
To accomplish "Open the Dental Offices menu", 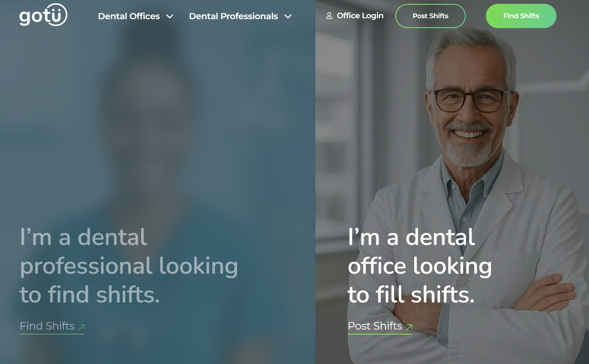I will 136,16.
